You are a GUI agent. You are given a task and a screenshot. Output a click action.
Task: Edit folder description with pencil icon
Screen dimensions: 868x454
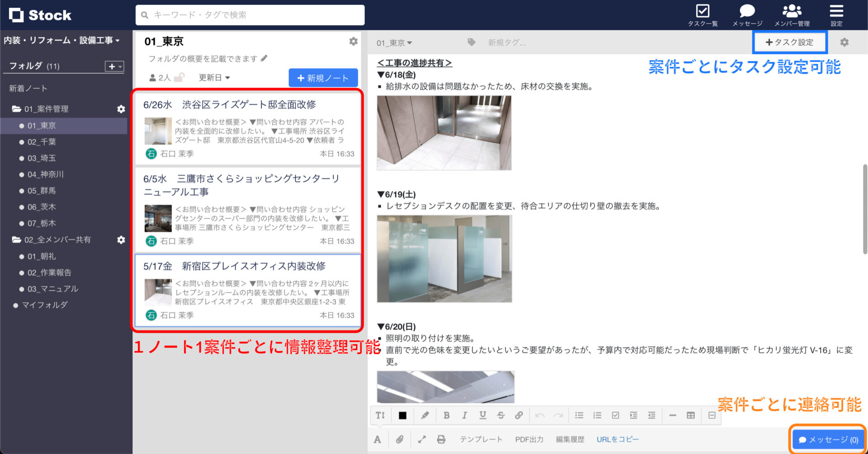pyautogui.click(x=264, y=58)
